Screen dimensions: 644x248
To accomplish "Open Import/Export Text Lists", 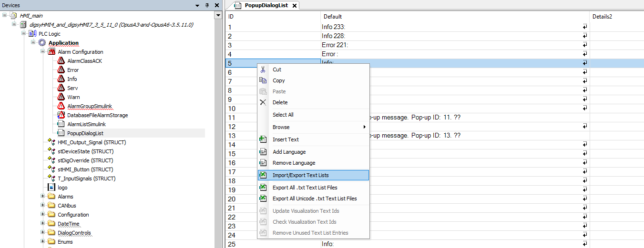I will coord(313,175).
